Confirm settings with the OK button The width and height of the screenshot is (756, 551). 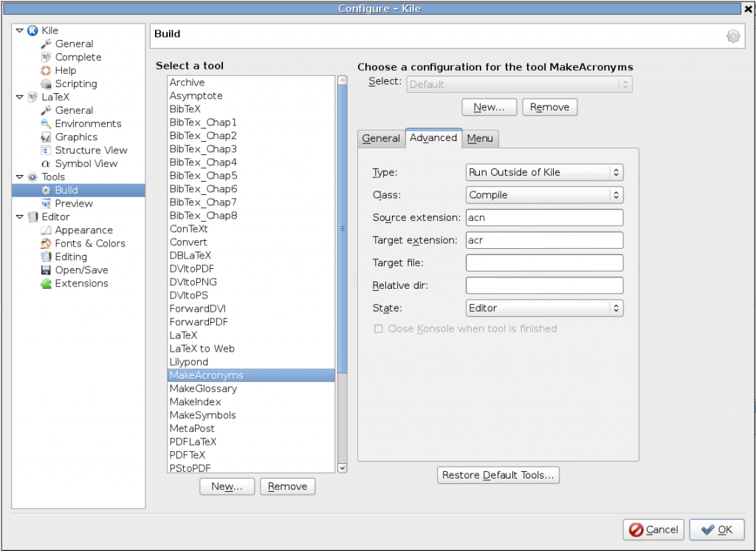(716, 530)
